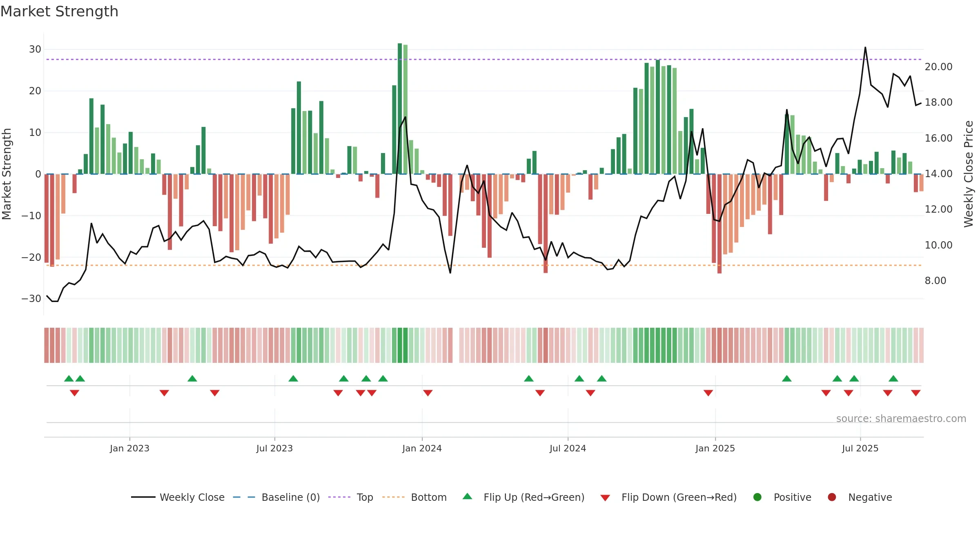Image resolution: width=980 pixels, height=551 pixels.
Task: Click the green Flip Up legend triangle
Action: click(468, 496)
